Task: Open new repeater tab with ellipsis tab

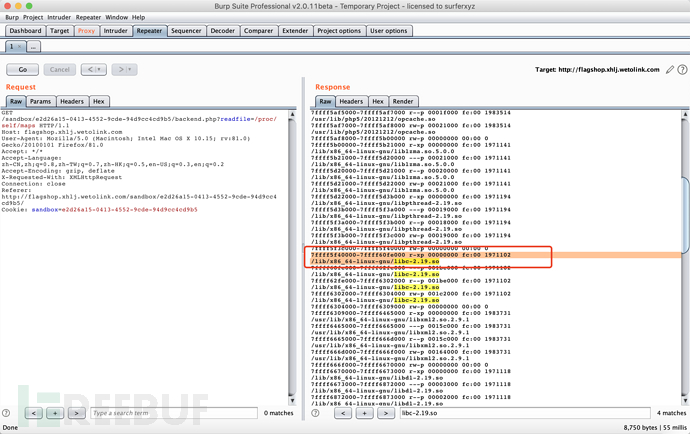Action: [33, 47]
